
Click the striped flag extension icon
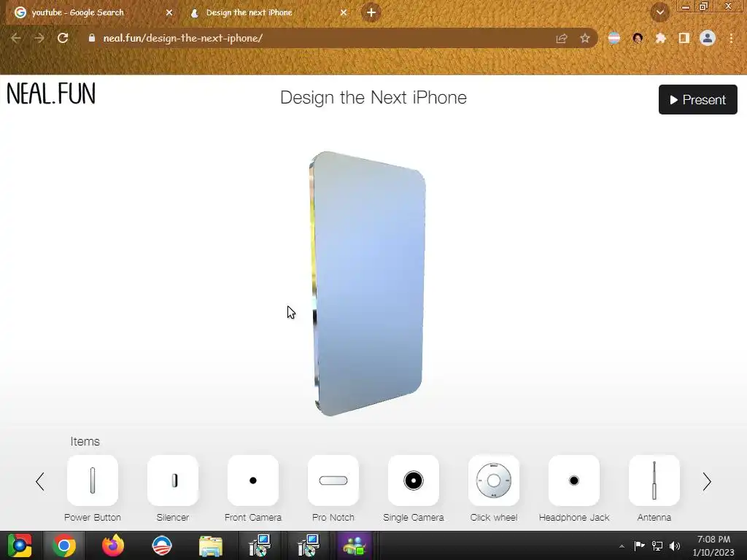point(614,38)
